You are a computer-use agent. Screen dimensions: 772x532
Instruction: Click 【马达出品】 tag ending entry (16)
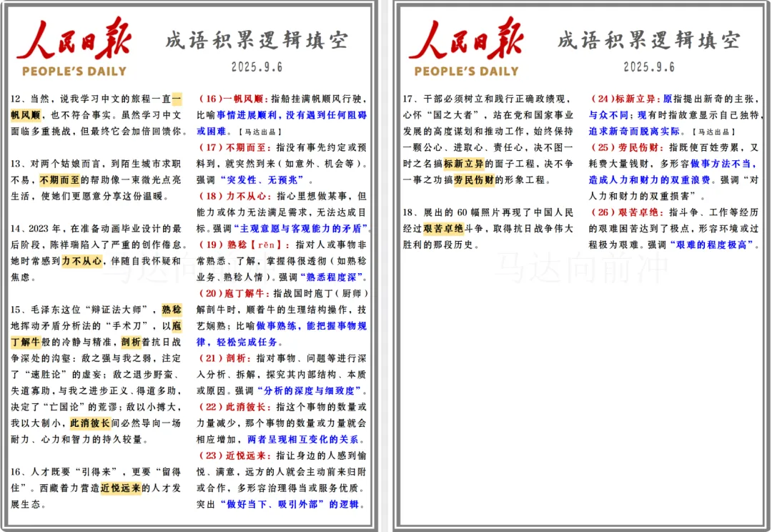click(x=260, y=132)
